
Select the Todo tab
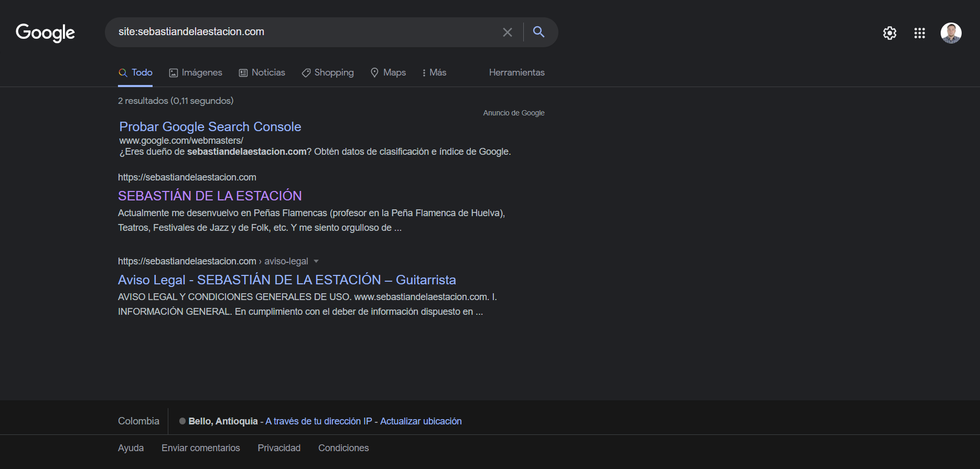pos(135,72)
